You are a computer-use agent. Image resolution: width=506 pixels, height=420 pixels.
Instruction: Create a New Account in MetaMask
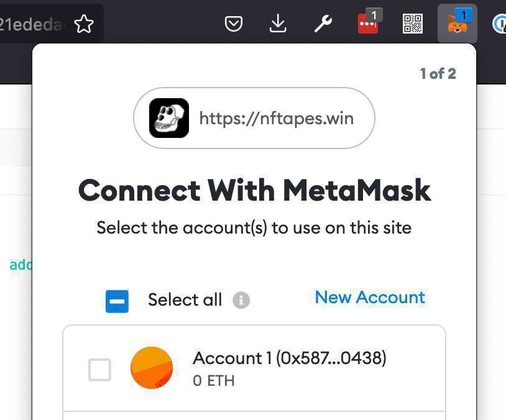click(370, 298)
